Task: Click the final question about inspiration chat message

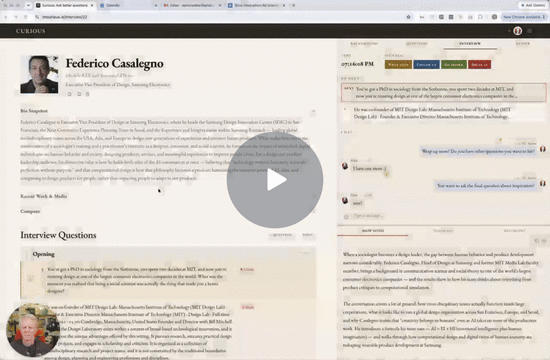Action: [485, 185]
